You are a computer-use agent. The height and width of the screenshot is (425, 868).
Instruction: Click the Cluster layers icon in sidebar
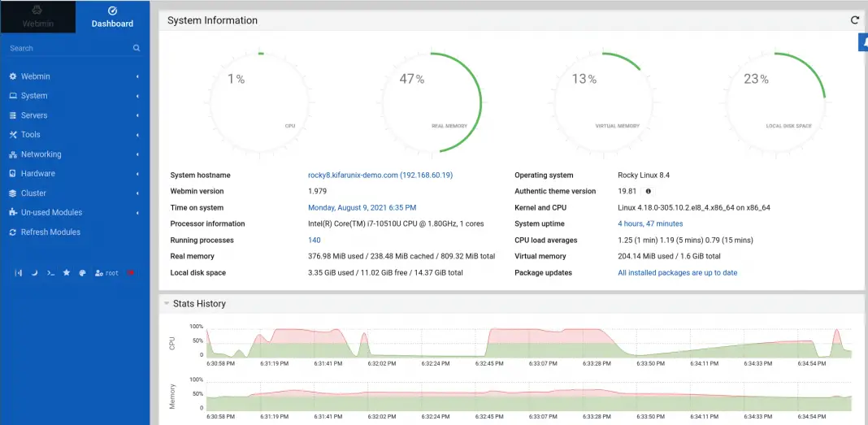13,193
